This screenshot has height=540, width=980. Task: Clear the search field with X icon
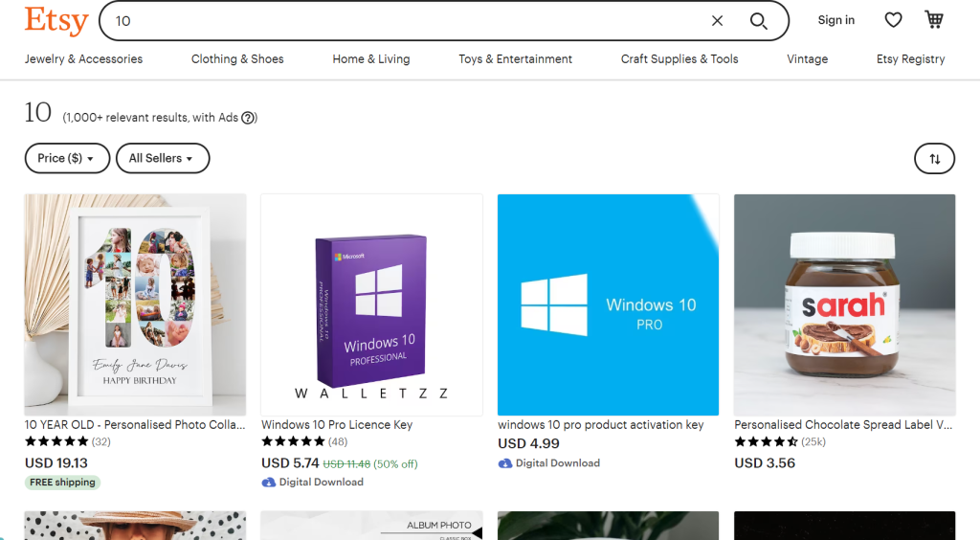[x=718, y=21]
